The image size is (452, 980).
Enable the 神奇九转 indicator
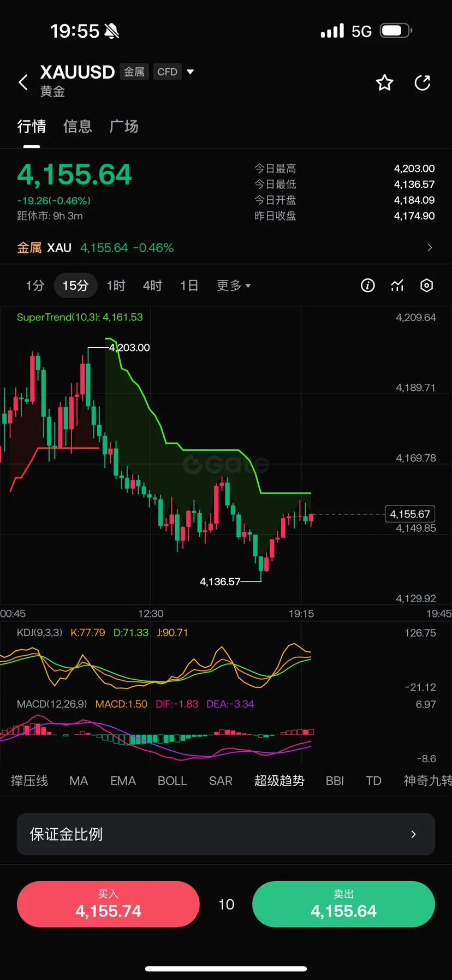pos(427,781)
